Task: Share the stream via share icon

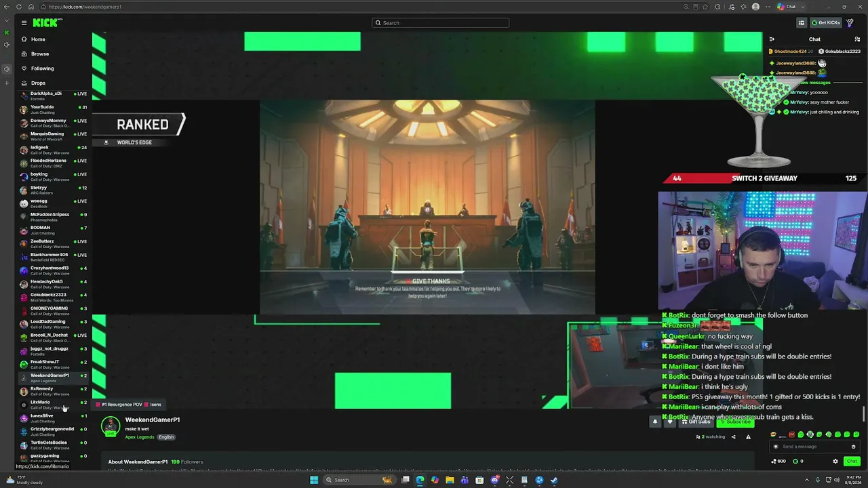Action: click(733, 437)
